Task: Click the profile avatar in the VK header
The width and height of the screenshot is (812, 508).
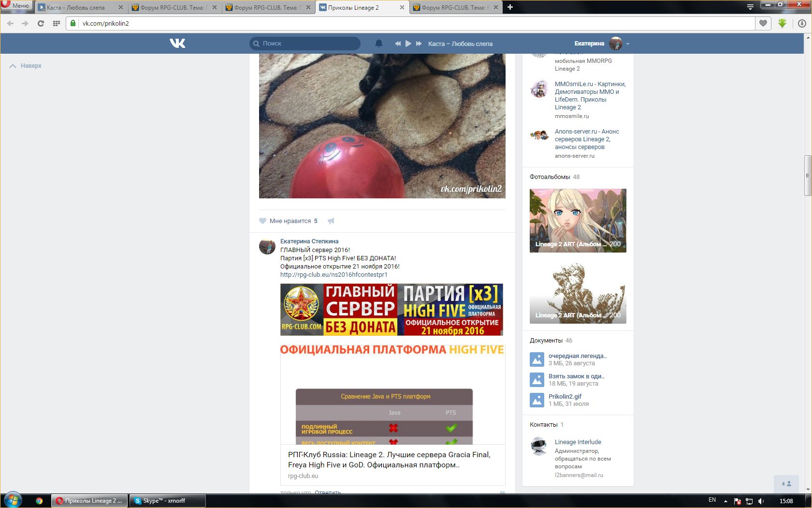Action: coord(616,44)
